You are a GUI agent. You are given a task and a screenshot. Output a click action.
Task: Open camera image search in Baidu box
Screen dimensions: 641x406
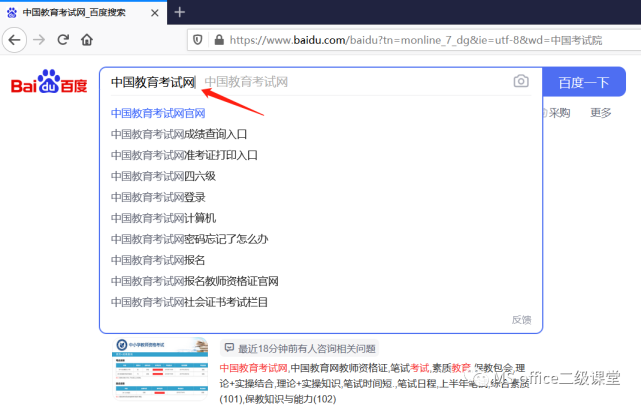click(x=521, y=81)
